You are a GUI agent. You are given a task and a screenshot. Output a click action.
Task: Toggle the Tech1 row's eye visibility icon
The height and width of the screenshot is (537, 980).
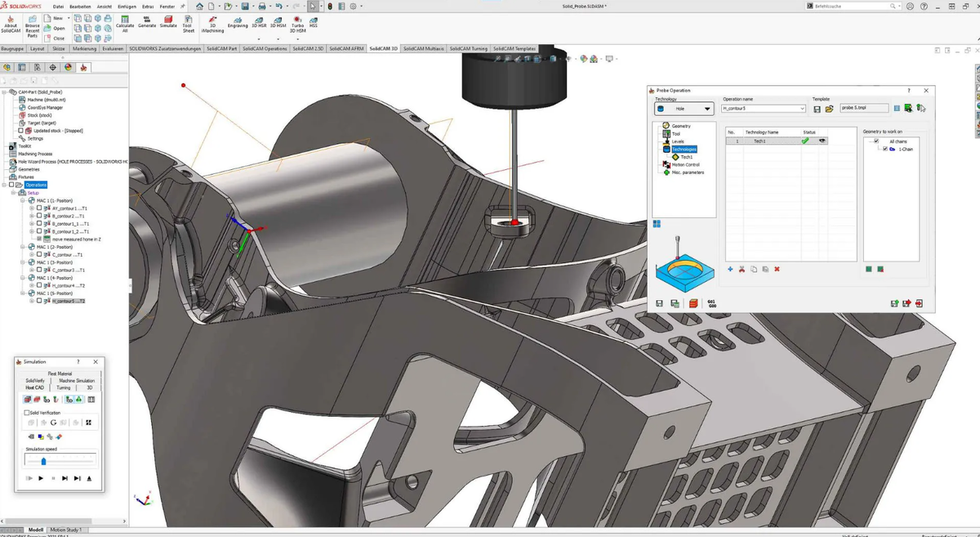pyautogui.click(x=822, y=141)
